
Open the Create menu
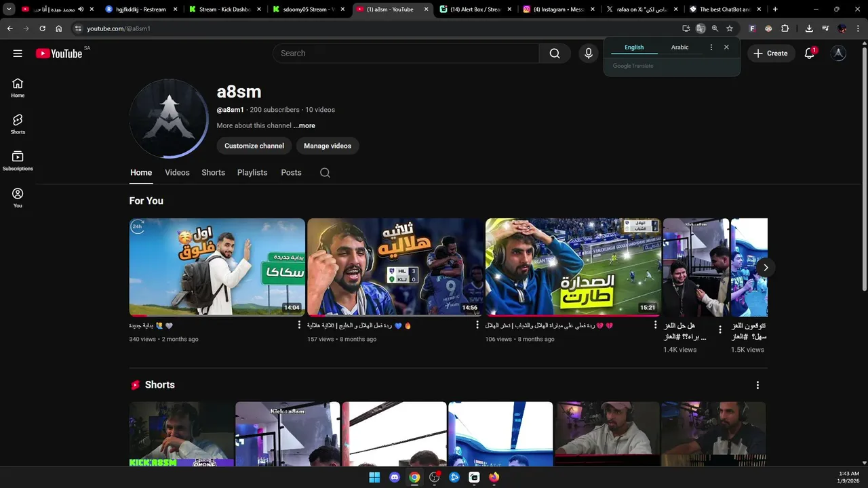point(770,54)
